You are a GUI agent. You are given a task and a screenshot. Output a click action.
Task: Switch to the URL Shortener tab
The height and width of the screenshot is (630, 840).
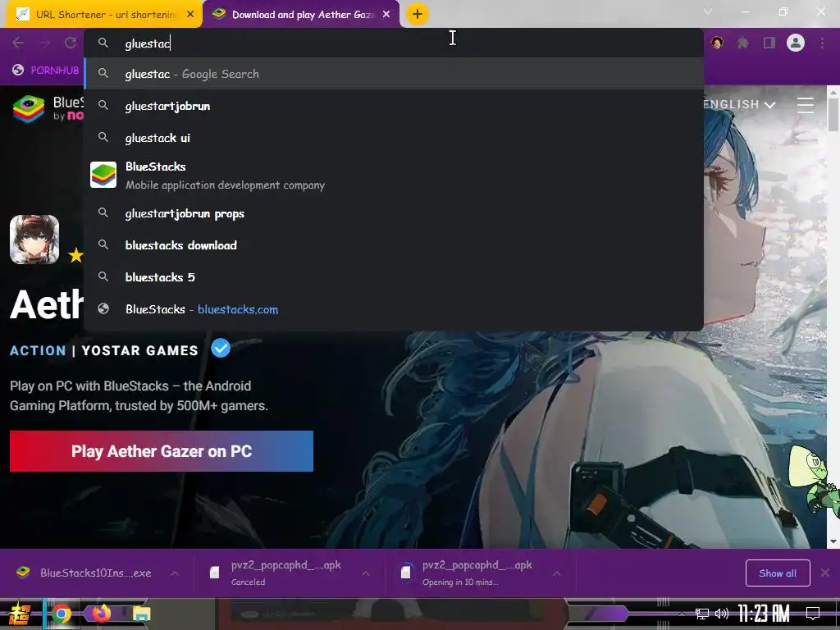tap(104, 15)
